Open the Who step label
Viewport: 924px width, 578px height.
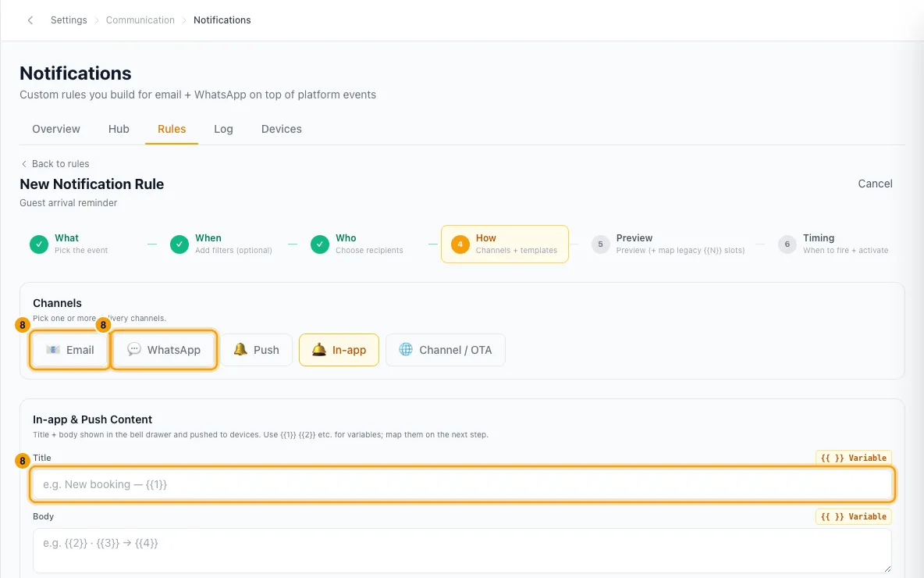[x=346, y=237]
